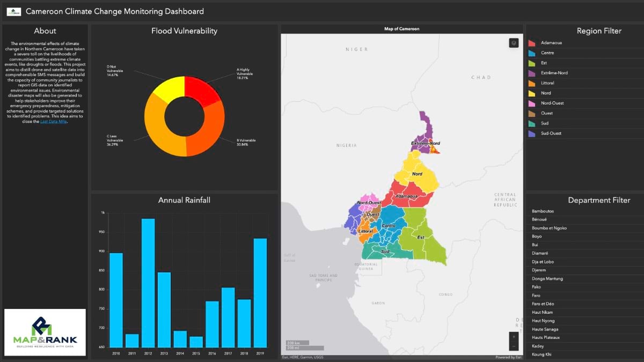Screen dimensions: 644x362
Task: Open the Last Data Mile link
Action: coord(54,122)
